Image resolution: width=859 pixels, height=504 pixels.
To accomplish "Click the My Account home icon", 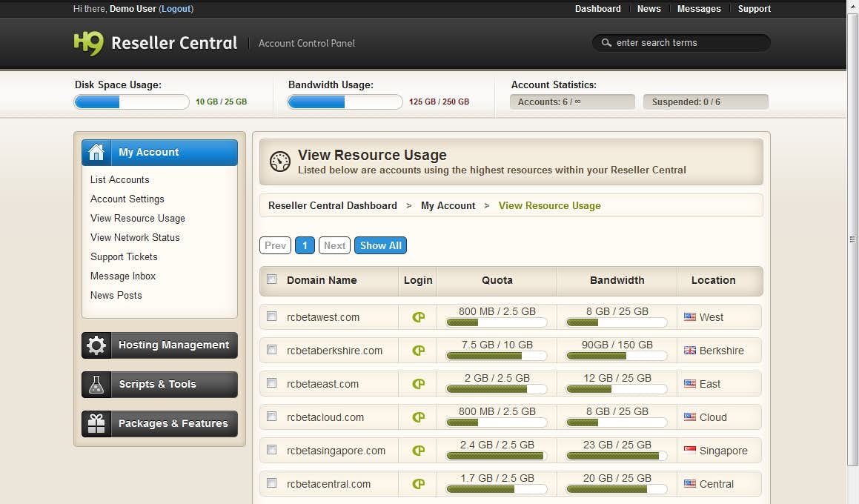I will [96, 153].
